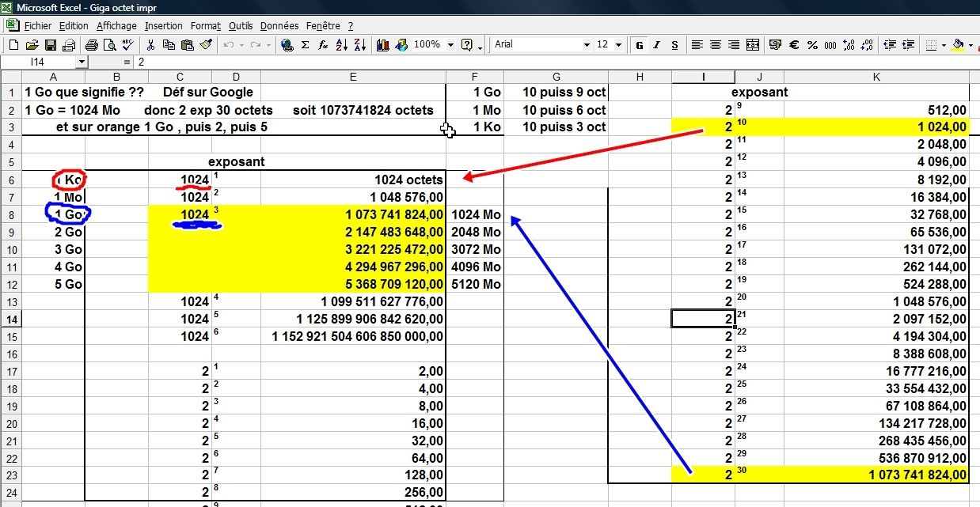The image size is (980, 507).
Task: Align text left in the cell
Action: tap(697, 45)
